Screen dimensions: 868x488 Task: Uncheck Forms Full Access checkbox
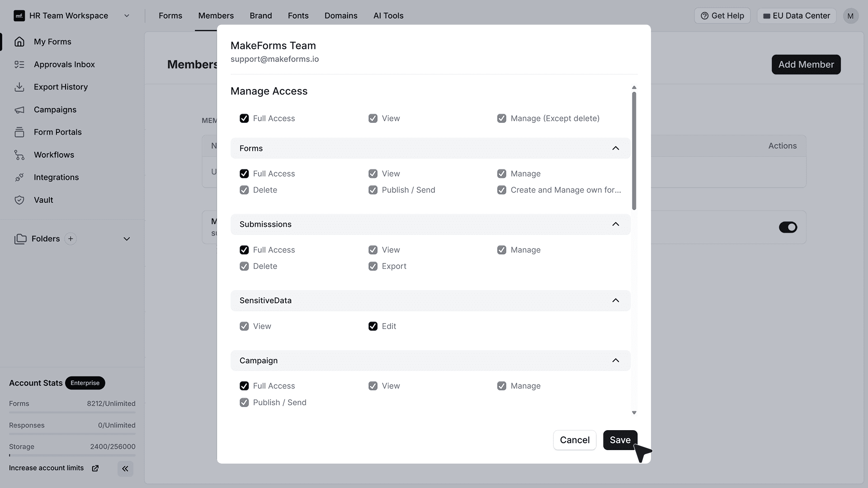pyautogui.click(x=244, y=174)
